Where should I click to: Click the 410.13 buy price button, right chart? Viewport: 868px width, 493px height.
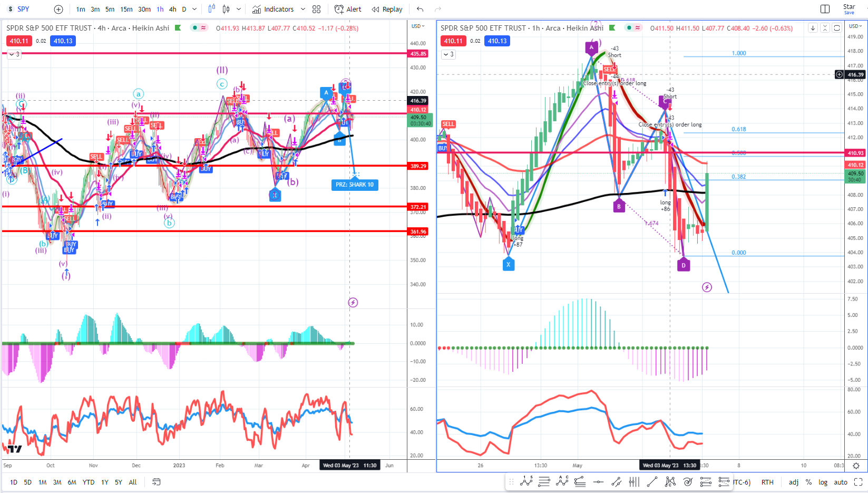click(497, 41)
